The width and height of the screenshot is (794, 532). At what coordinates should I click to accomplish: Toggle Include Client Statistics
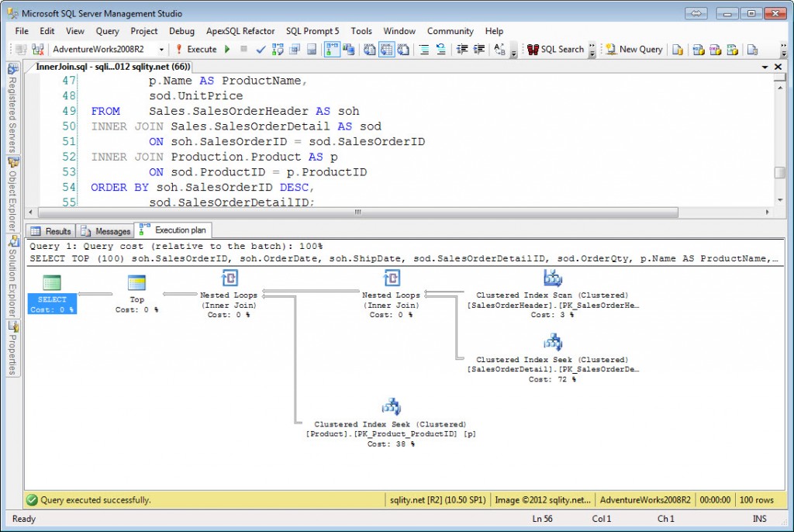tap(347, 49)
